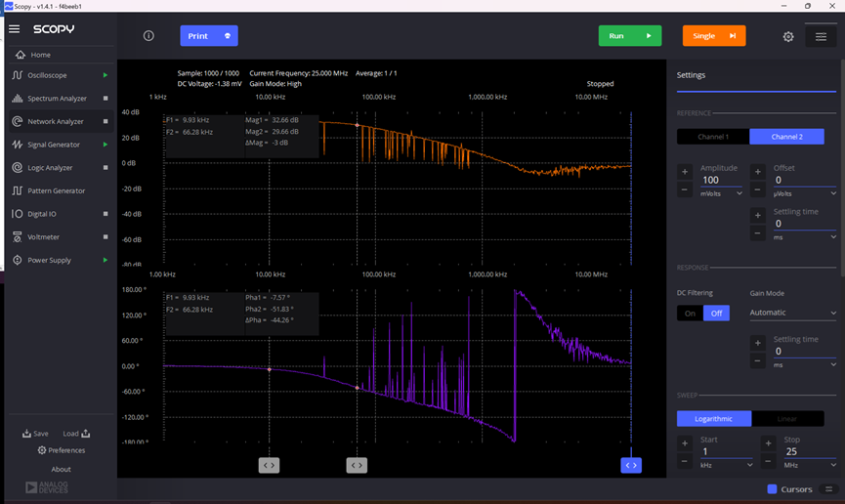Screen dimensions: 845x504
Task: Turn DC Filtering On
Action: pos(690,314)
